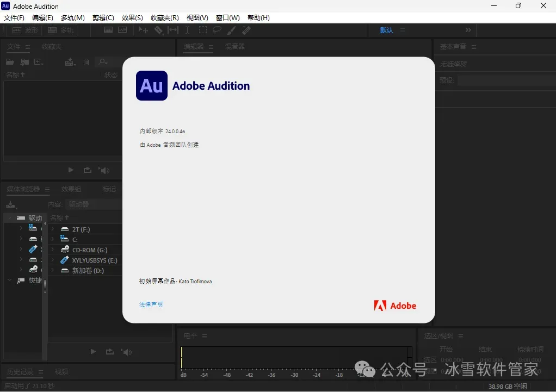This screenshot has width=556, height=392.
Task: Open the 窗口(W) menu
Action: (x=227, y=18)
